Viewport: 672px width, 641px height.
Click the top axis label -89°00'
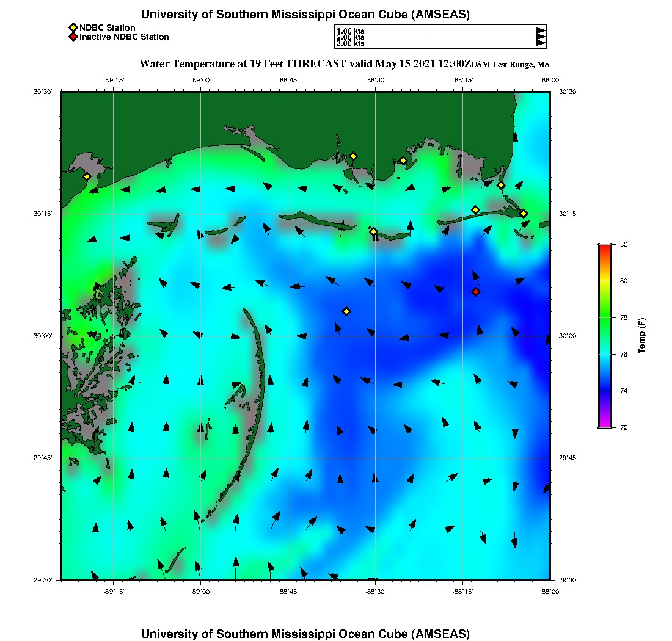pyautogui.click(x=202, y=80)
